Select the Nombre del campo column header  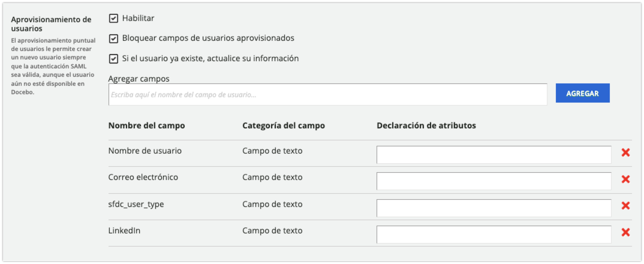(146, 125)
